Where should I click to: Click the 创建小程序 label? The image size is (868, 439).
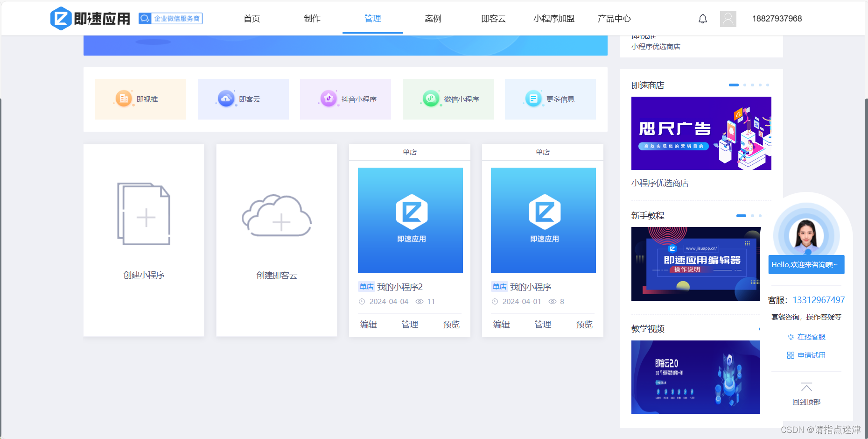point(144,275)
